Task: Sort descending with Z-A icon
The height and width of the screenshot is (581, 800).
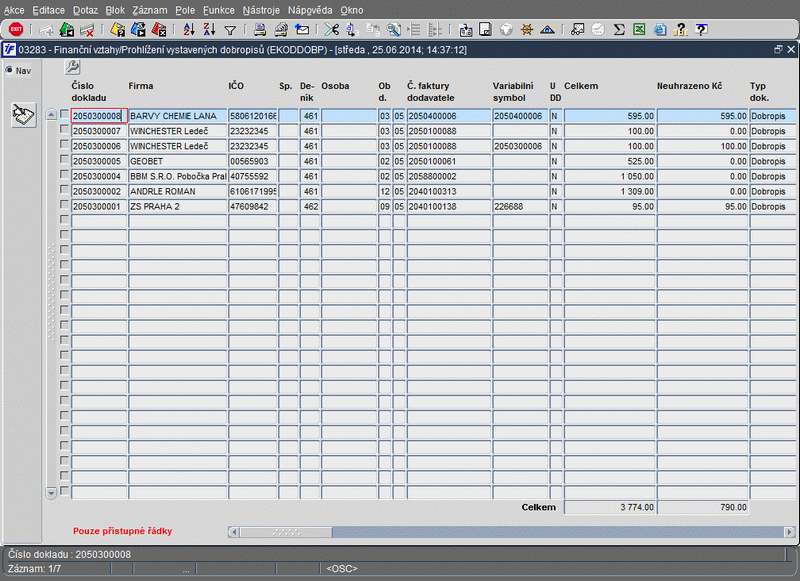Action: (x=209, y=30)
